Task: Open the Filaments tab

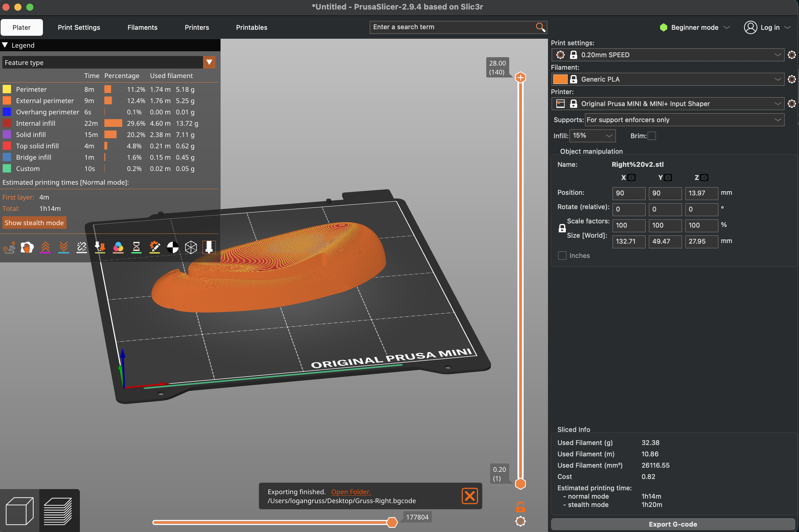Action: (142, 27)
